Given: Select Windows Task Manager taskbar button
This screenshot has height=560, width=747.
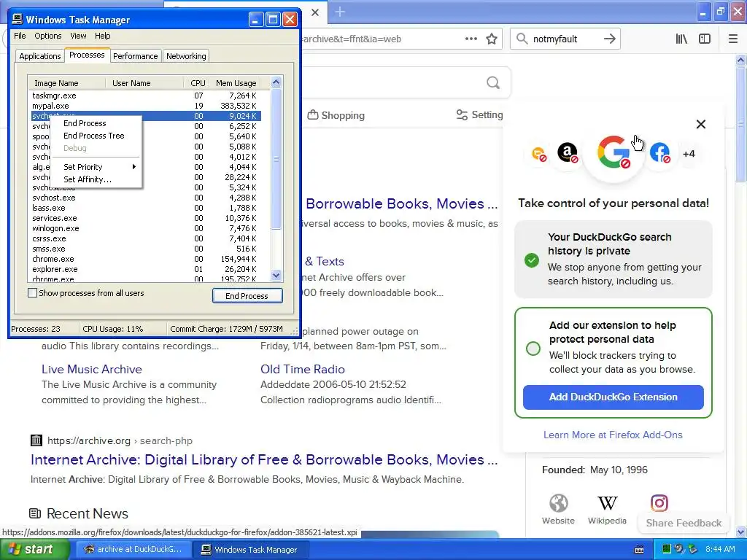Looking at the screenshot, I should 251,550.
